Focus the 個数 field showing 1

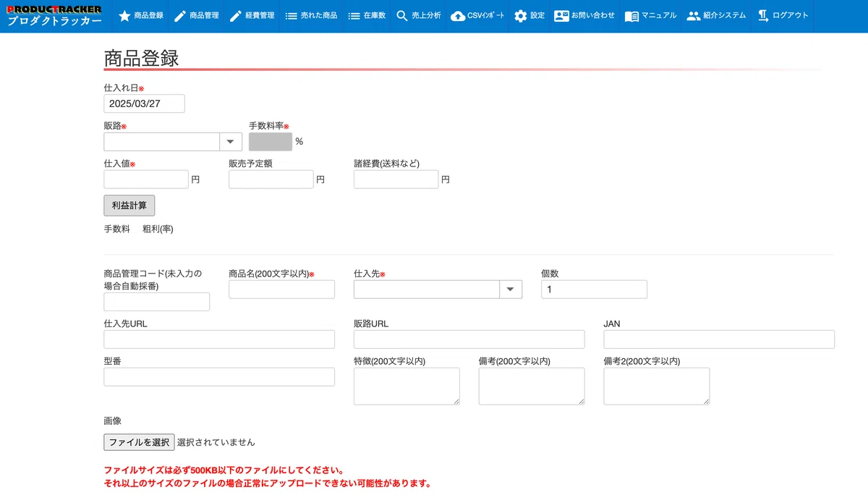pos(594,289)
